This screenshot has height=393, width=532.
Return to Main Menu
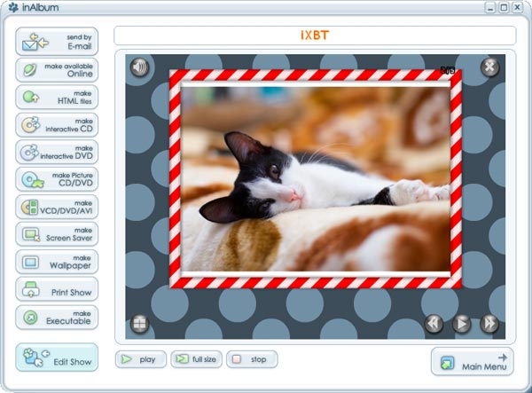(x=473, y=361)
